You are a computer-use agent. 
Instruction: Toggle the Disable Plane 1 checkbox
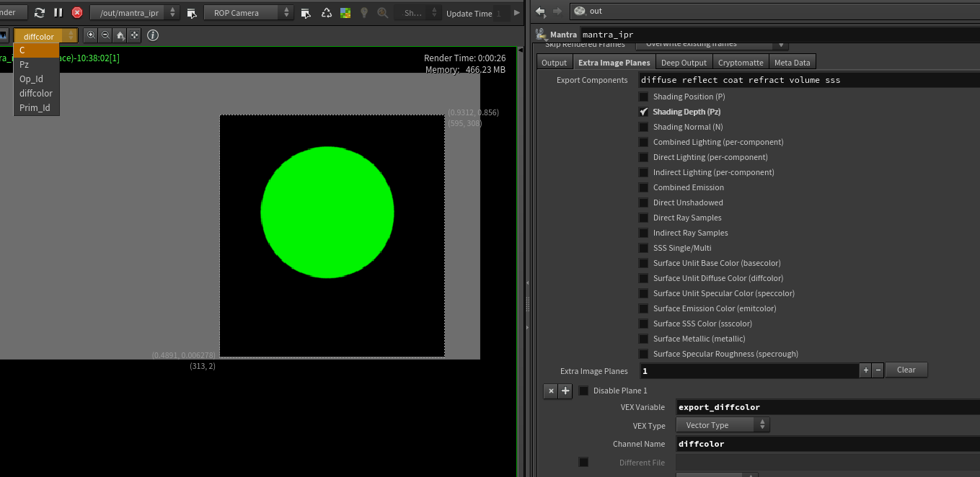583,391
